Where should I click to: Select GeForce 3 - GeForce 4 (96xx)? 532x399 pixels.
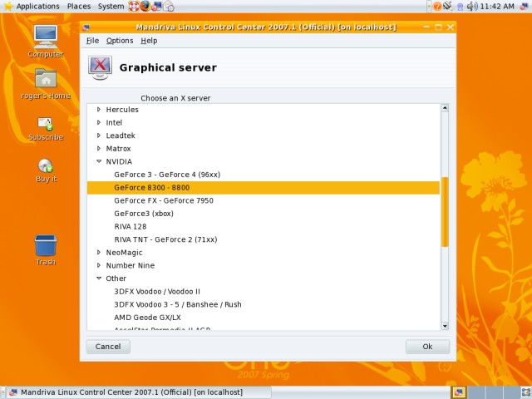point(167,175)
